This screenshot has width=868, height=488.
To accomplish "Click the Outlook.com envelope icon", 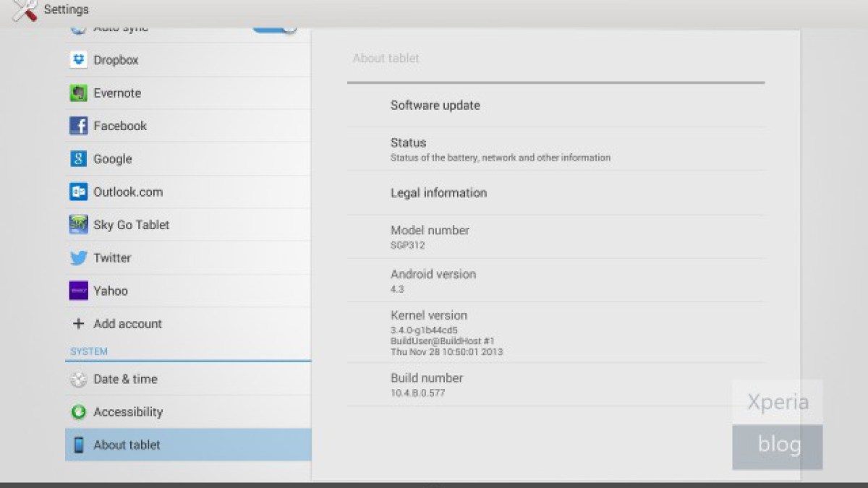I will pyautogui.click(x=78, y=192).
